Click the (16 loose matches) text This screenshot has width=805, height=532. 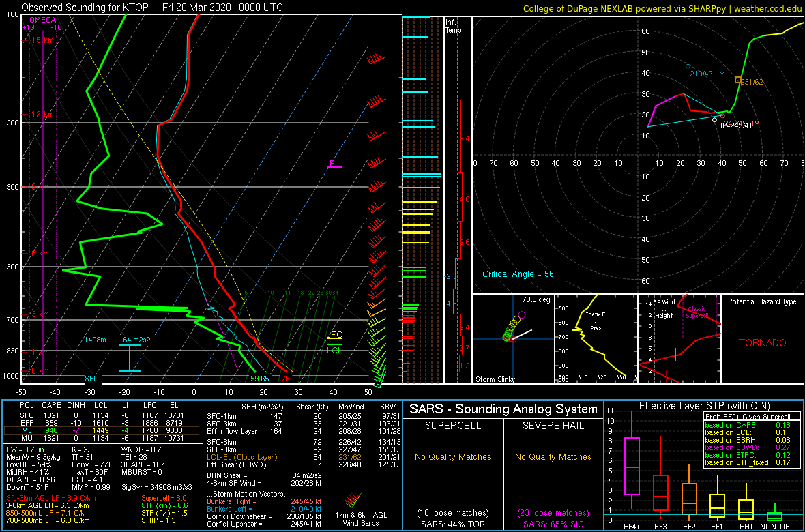[x=453, y=512]
